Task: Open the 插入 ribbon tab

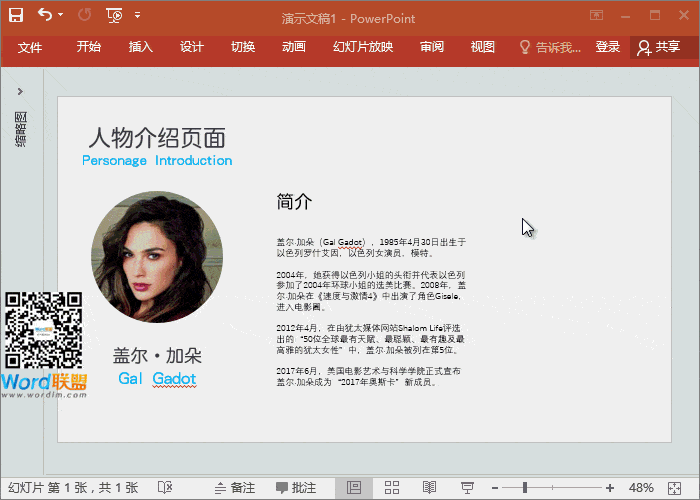Action: click(x=141, y=47)
